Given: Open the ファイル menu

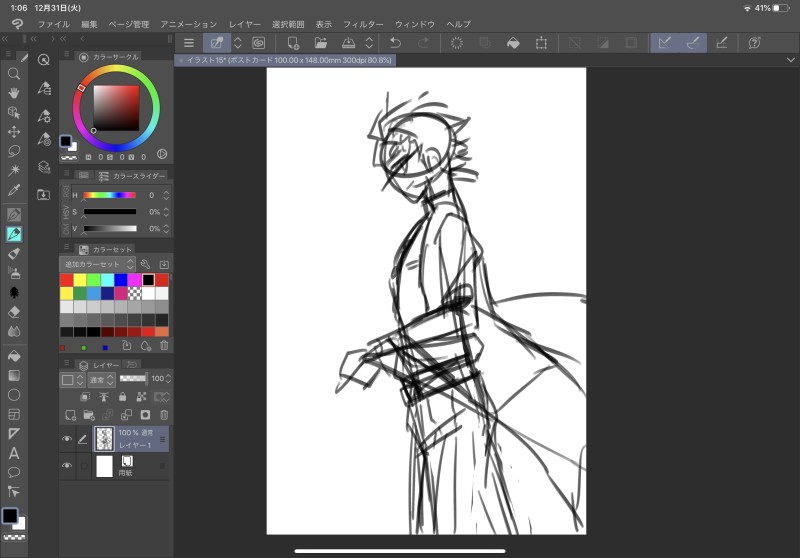Looking at the screenshot, I should 54,24.
